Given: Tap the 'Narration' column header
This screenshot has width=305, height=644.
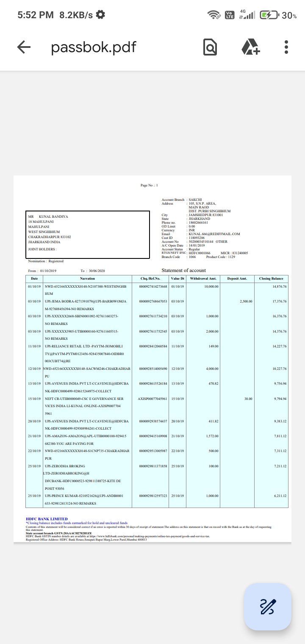Looking at the screenshot, I should click(87, 278).
